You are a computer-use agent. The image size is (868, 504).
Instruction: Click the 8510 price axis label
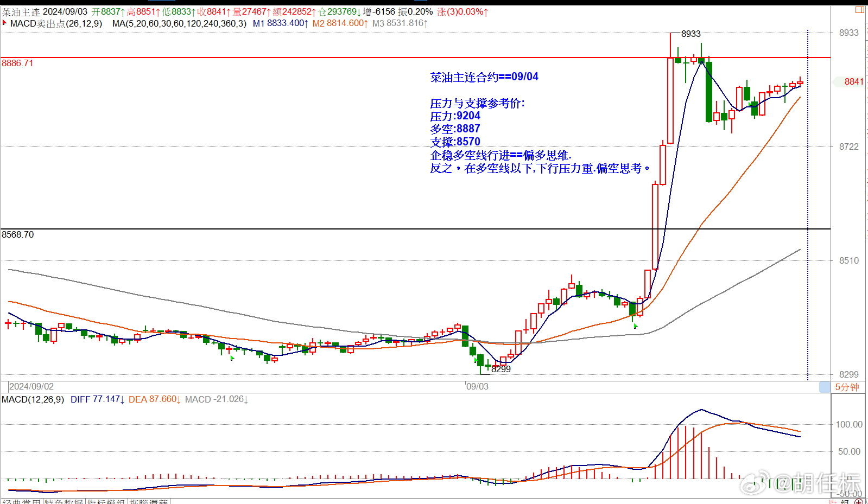(x=849, y=260)
